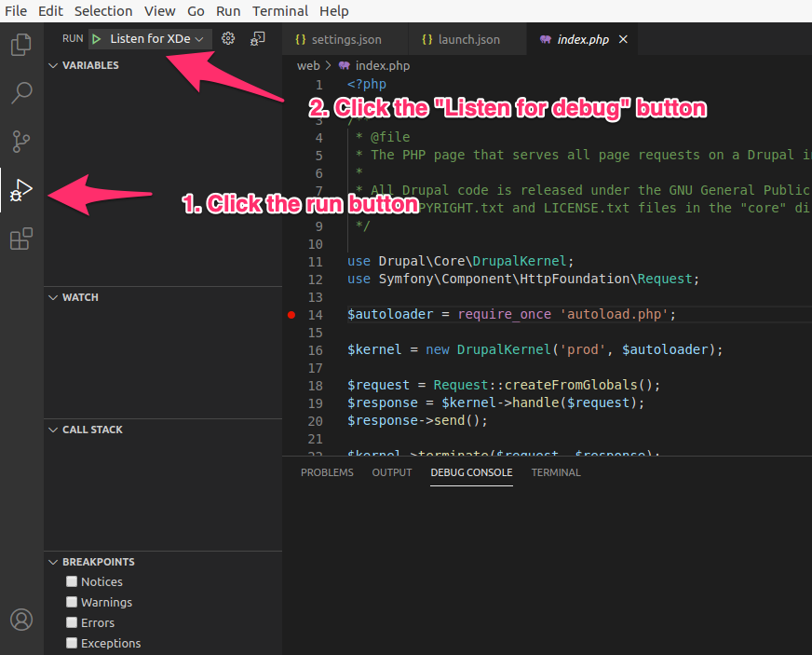The image size is (812, 655).
Task: Open launch.json via the gear icon
Action: pos(228,38)
